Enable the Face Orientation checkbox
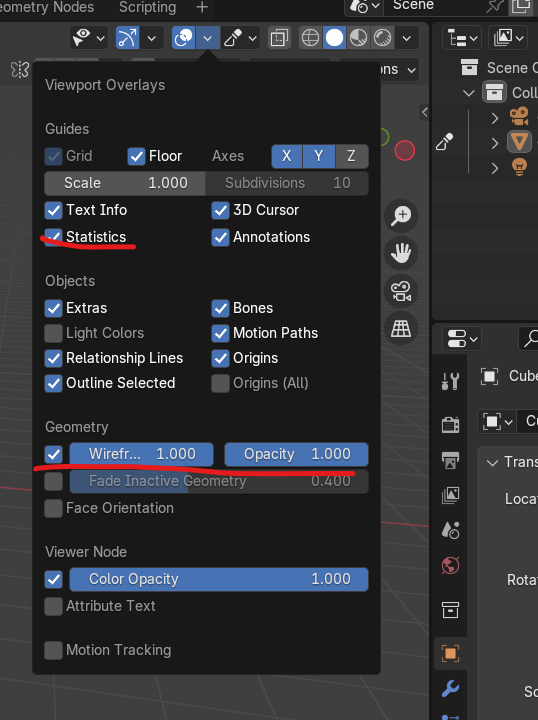This screenshot has height=720, width=538. 54,508
